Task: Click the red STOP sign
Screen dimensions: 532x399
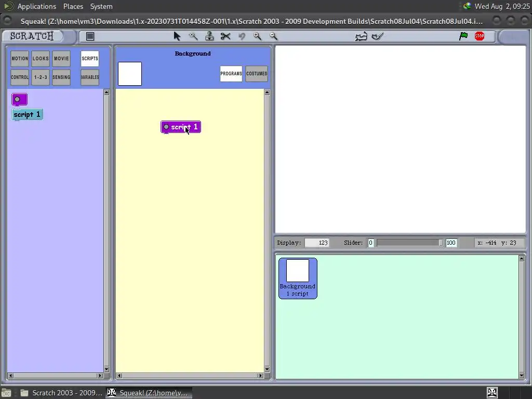Action: [480, 36]
